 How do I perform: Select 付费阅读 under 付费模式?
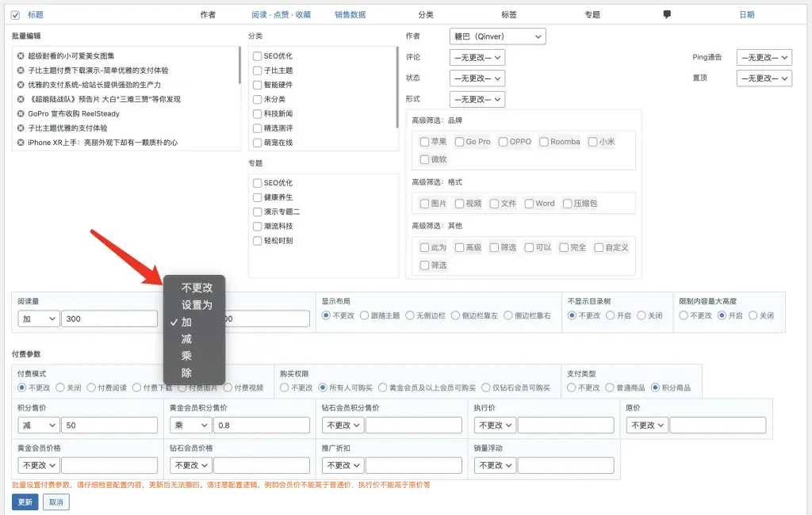tap(92, 387)
